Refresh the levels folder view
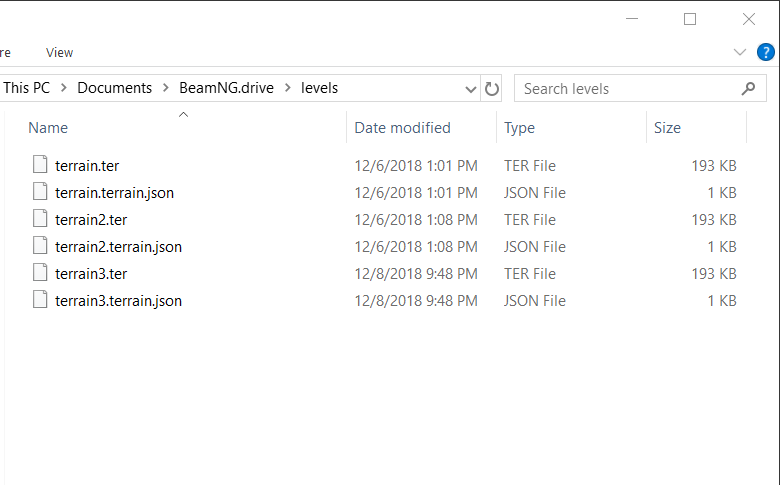The width and height of the screenshot is (780, 485). (491, 89)
